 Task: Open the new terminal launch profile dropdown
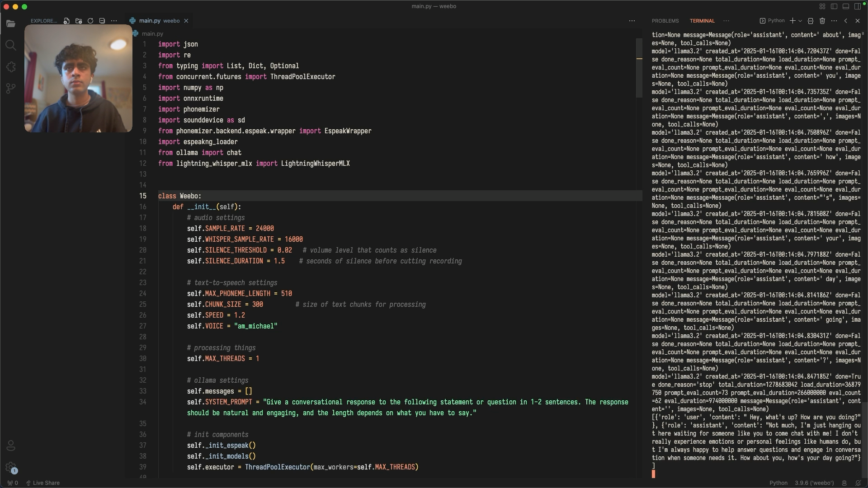click(800, 21)
